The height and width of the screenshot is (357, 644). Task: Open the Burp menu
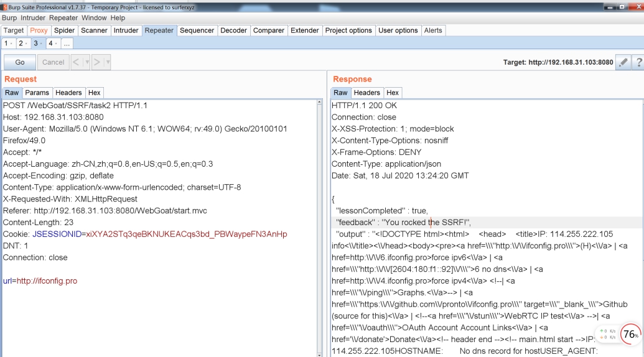pyautogui.click(x=9, y=17)
